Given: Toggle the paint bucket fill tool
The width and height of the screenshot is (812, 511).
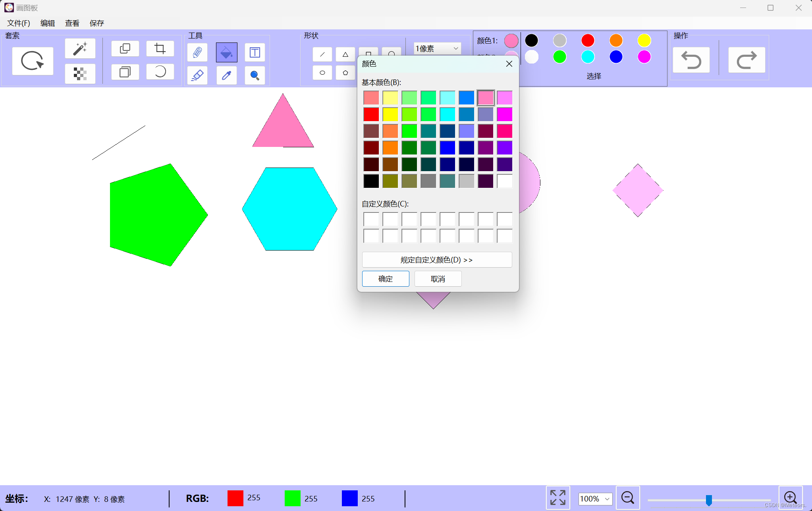Looking at the screenshot, I should [226, 52].
